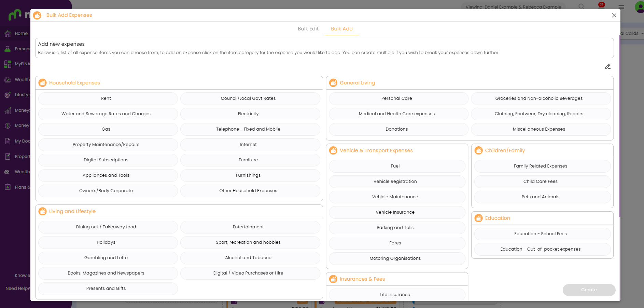Image resolution: width=644 pixels, height=308 pixels.
Task: Click the Children/Family category icon
Action: (x=479, y=150)
